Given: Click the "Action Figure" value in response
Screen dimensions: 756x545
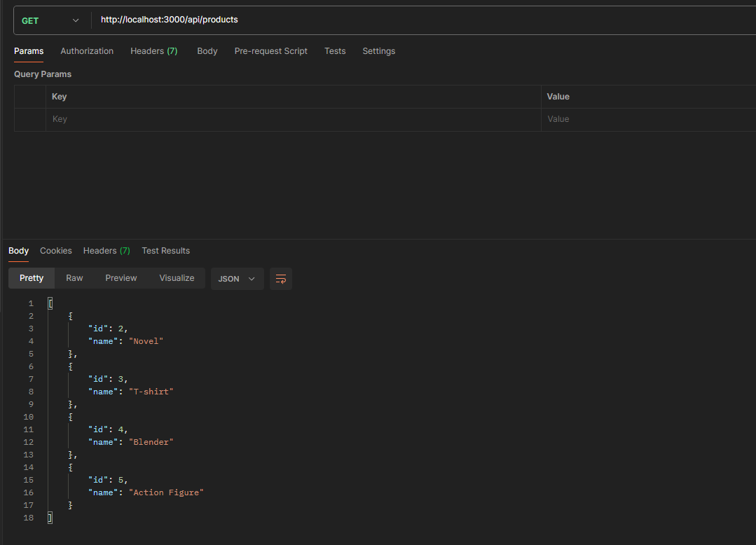Looking at the screenshot, I should [x=166, y=492].
